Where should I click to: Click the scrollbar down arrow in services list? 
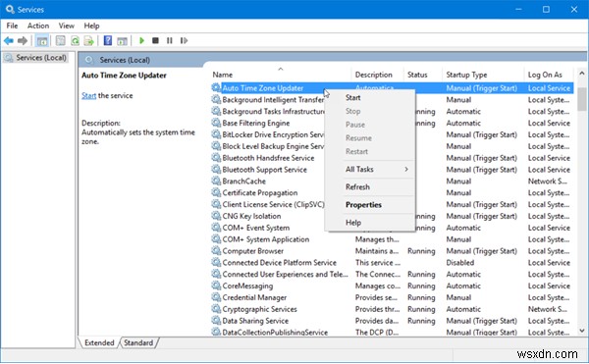pos(582,331)
